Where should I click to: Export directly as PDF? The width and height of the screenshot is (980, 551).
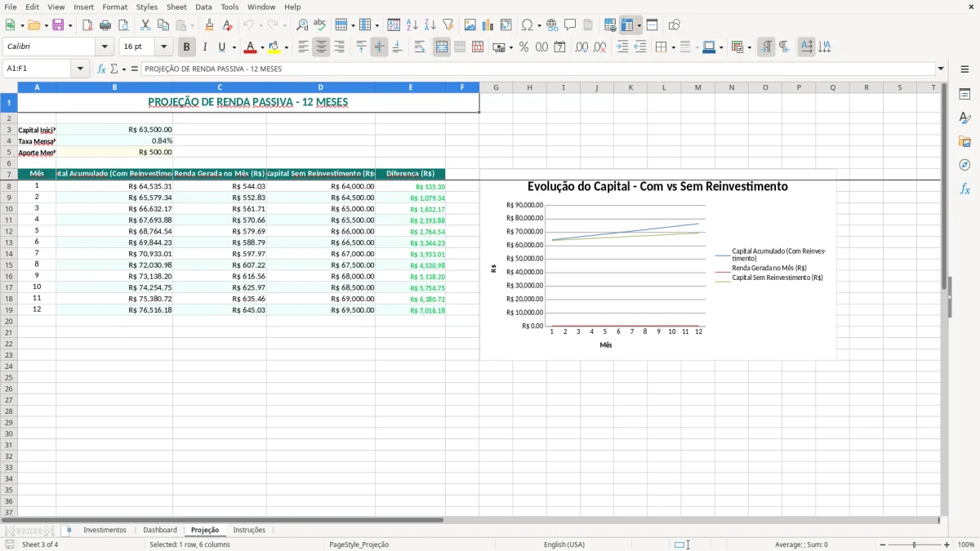(87, 25)
